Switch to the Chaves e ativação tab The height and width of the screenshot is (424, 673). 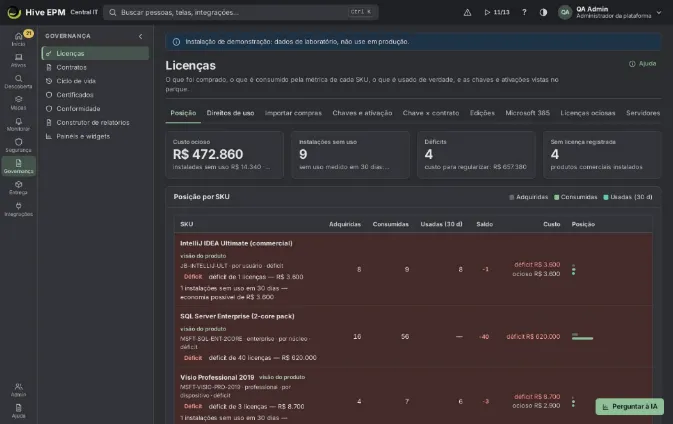(x=362, y=113)
